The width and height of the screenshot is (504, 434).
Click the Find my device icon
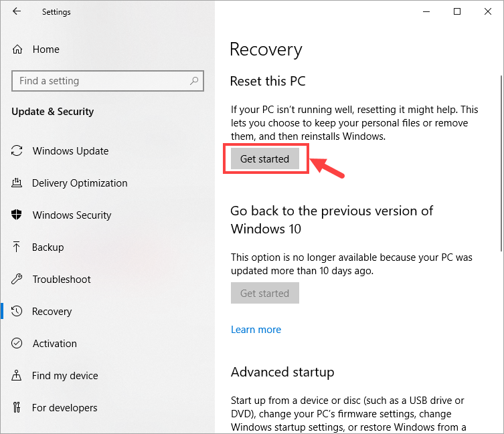tap(16, 375)
